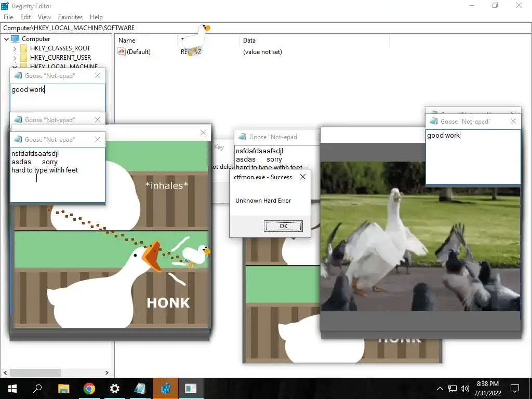The height and width of the screenshot is (399, 532).
Task: Expand the HKEY_CURRENT_USER key
Action: [15, 58]
